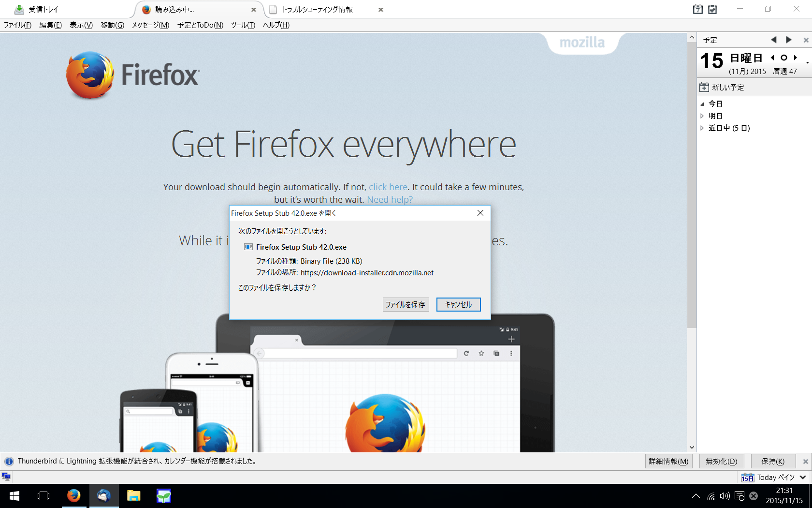Jump to today using the circle icon

pos(783,58)
